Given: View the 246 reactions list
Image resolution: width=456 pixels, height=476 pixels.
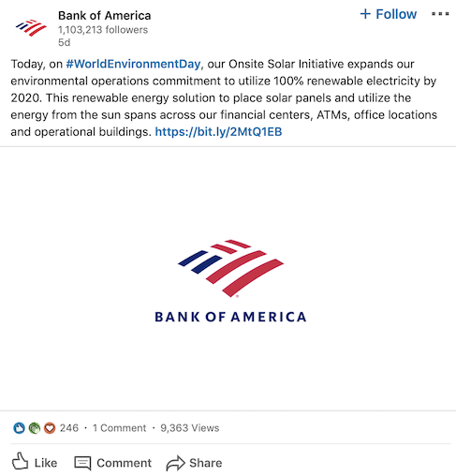Looking at the screenshot, I should point(69,428).
